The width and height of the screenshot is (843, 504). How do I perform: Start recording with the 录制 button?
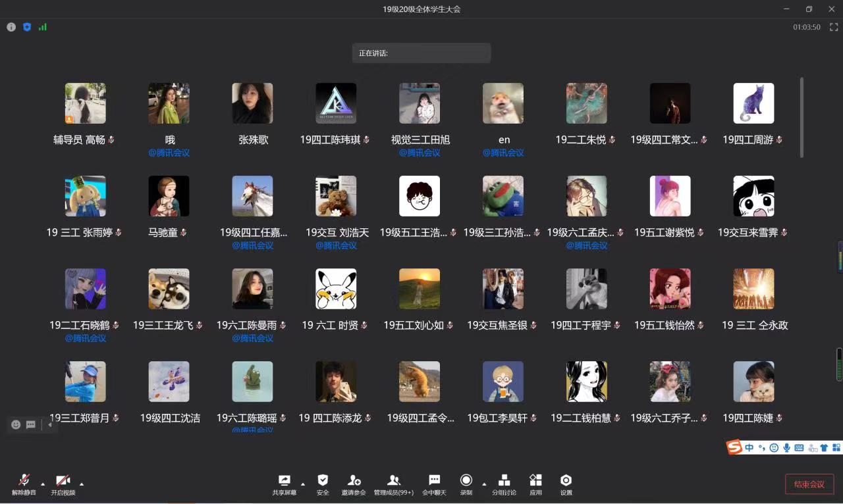pos(466,484)
